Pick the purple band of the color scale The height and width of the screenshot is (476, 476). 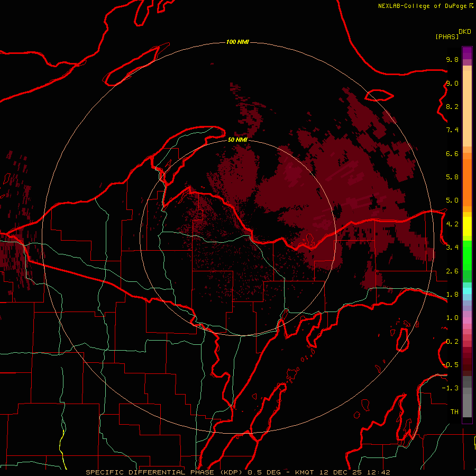coord(467,53)
